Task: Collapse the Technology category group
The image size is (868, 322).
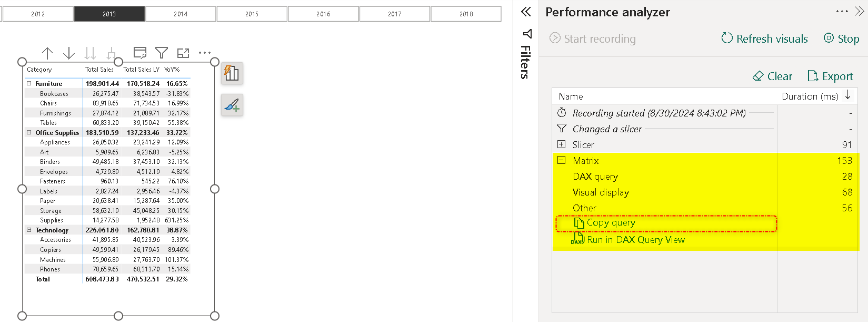Action: 29,230
